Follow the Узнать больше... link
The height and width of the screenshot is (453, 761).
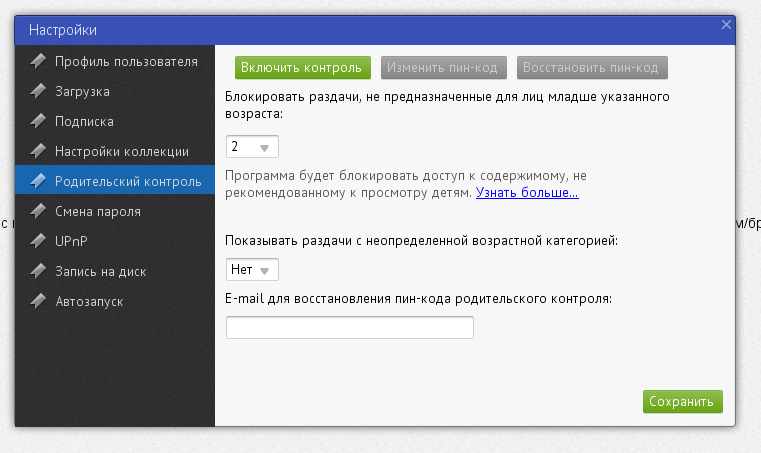coord(527,193)
